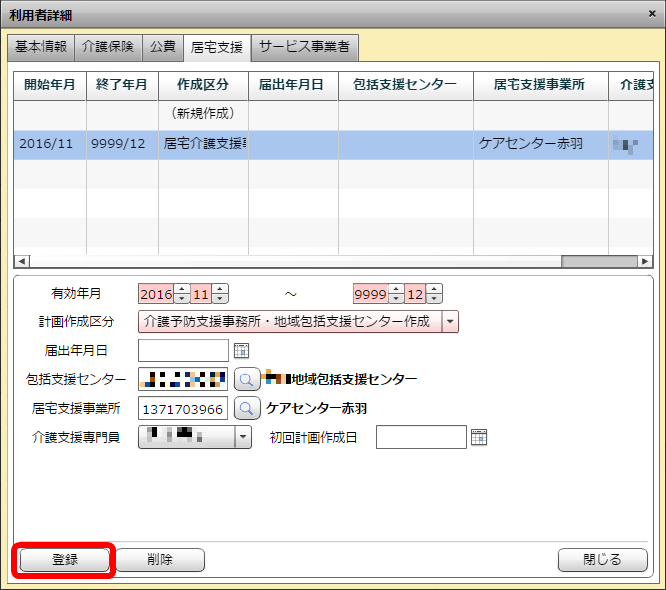Viewport: 666px width, 590px height.
Task: Switch to the 基本情報 tab
Action: tap(40, 47)
